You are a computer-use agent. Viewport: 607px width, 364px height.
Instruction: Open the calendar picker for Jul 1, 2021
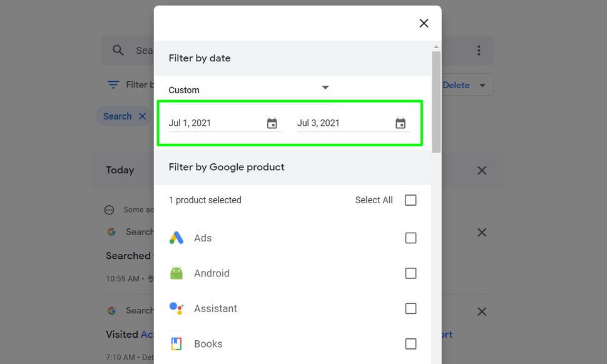point(272,123)
